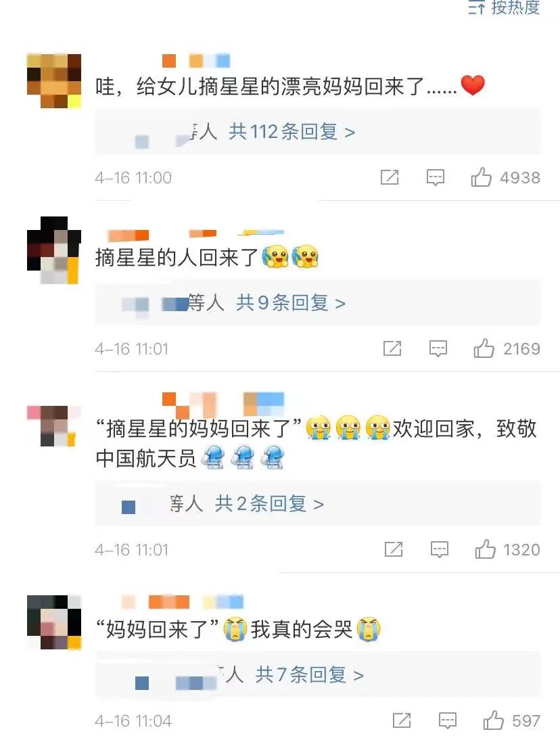560x738 pixels.
Task: Tap reply icon on 597-like comment
Action: coord(448,720)
